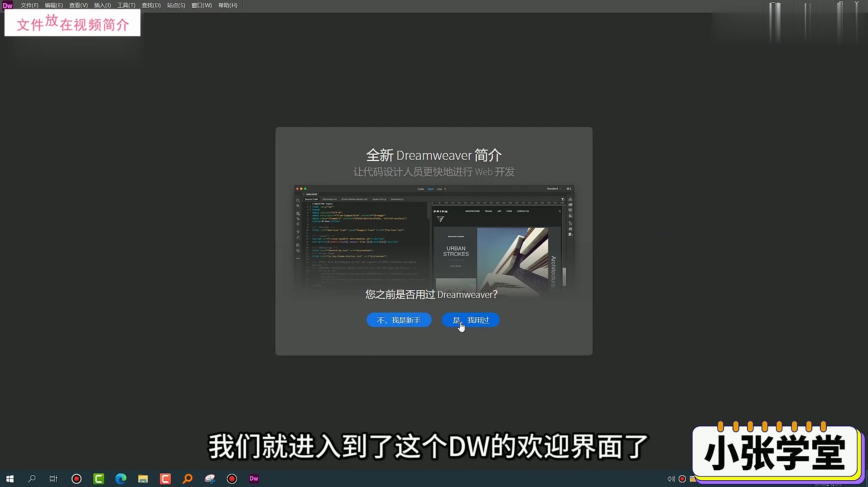Choose 是，我用过 button
868x487 pixels.
[x=471, y=320]
